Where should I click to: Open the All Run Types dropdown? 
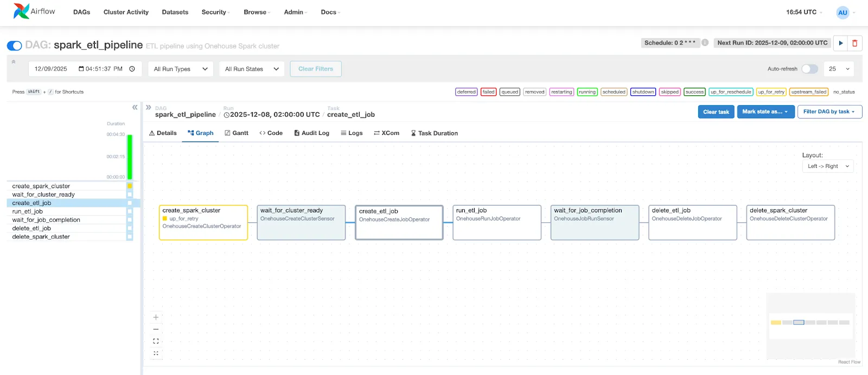[x=181, y=69]
